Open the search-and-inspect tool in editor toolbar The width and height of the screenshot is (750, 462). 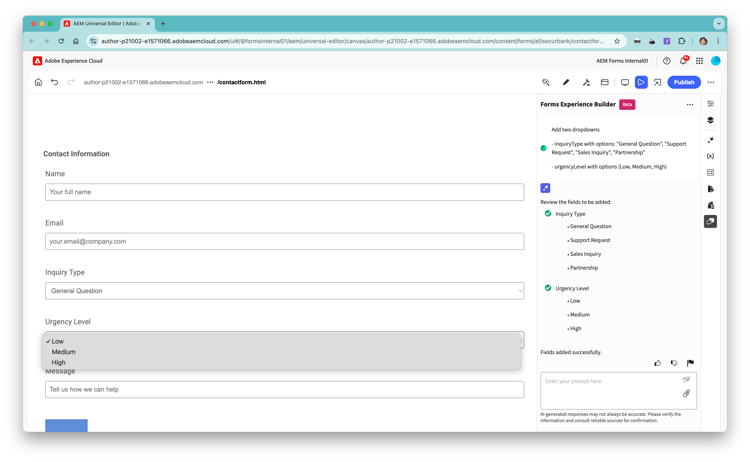click(x=546, y=82)
